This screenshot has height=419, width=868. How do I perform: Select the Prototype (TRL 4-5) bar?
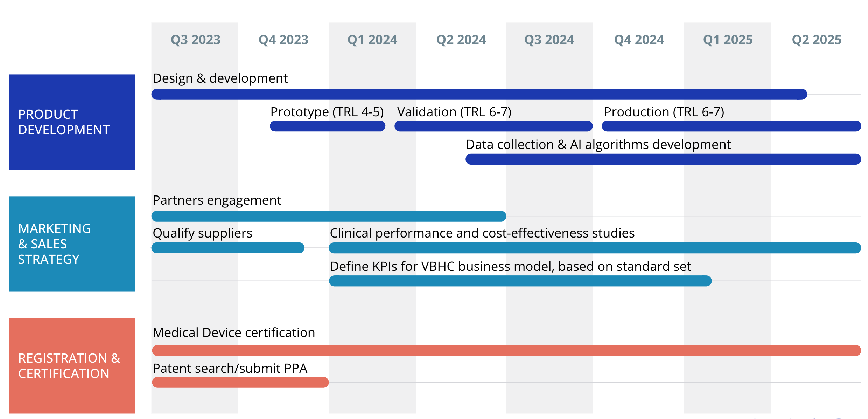point(328,126)
